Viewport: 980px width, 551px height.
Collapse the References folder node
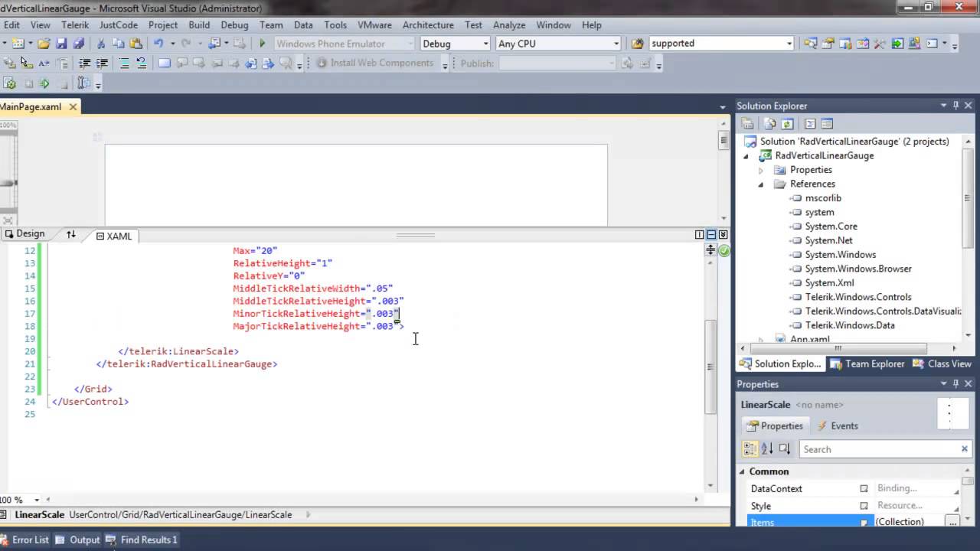click(761, 184)
